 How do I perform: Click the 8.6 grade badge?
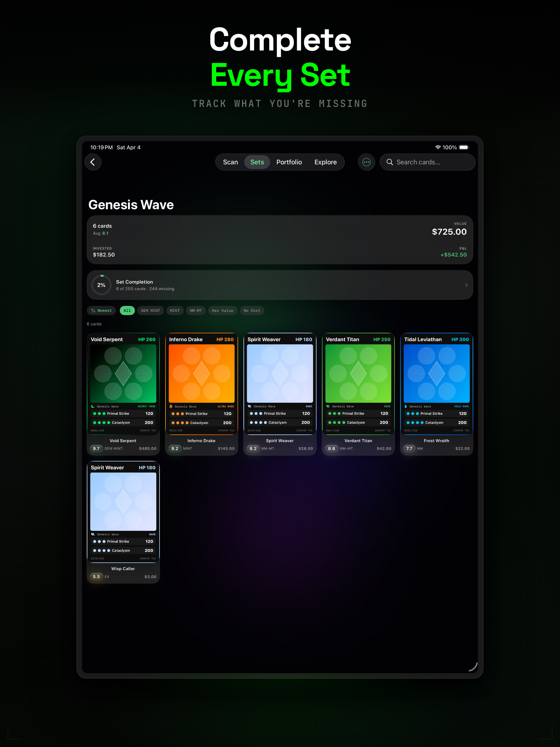pyautogui.click(x=332, y=448)
